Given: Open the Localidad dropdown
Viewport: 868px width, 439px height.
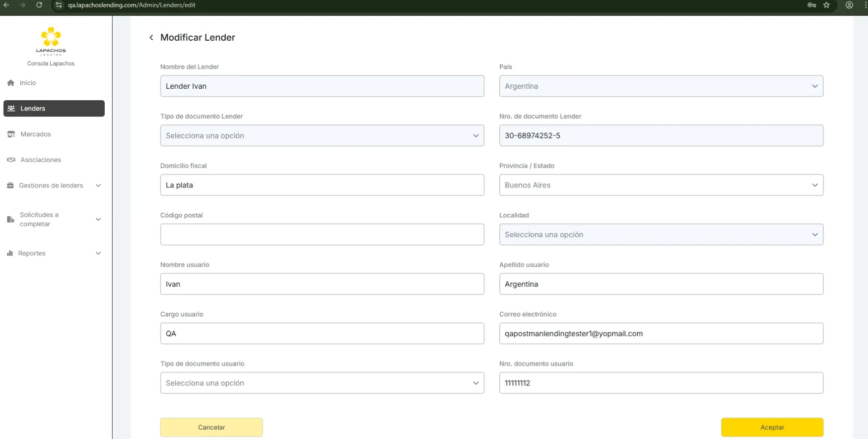Looking at the screenshot, I should tap(661, 235).
